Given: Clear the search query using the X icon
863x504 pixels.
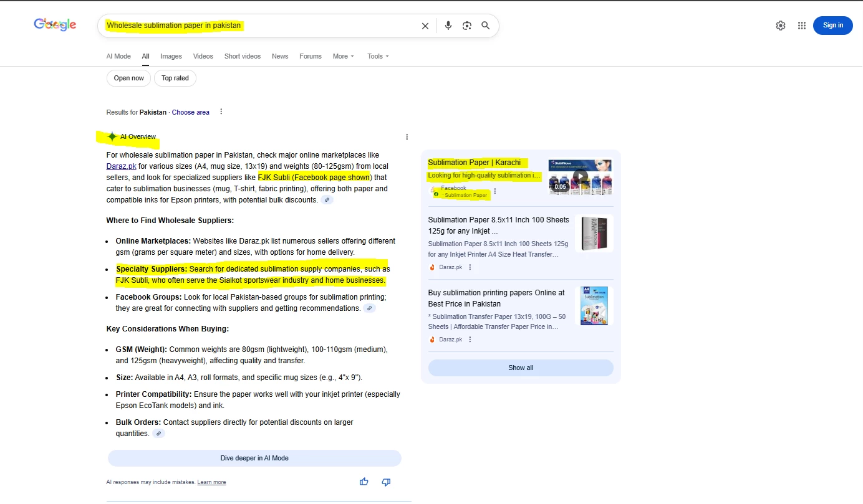Looking at the screenshot, I should click(425, 26).
